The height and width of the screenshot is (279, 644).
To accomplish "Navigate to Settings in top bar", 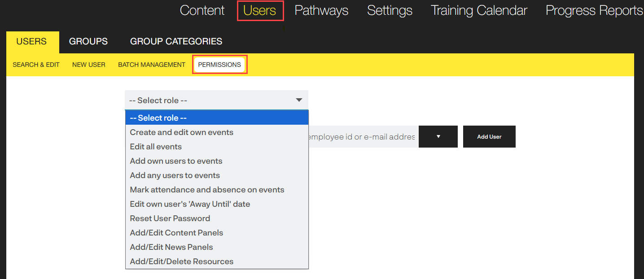I will point(390,11).
